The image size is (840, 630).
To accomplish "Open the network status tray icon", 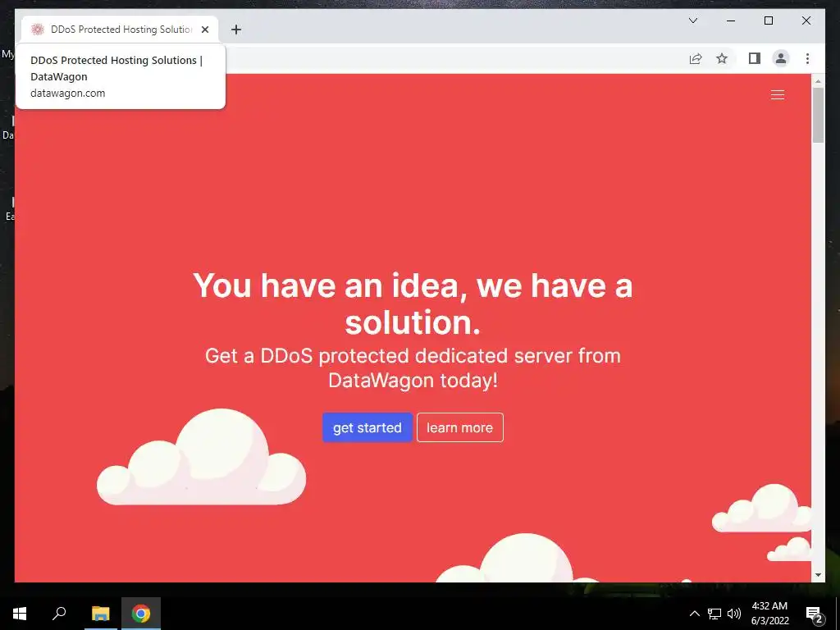I will click(x=714, y=614).
